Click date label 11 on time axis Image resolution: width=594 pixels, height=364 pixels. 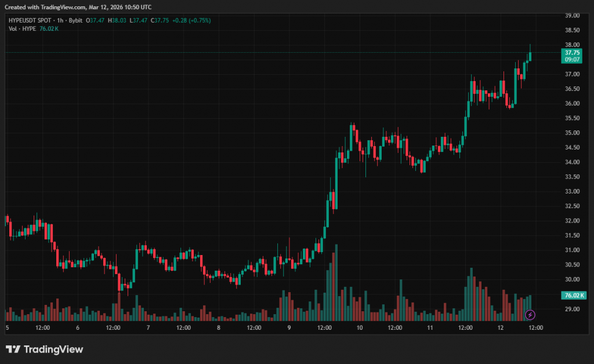(430, 328)
